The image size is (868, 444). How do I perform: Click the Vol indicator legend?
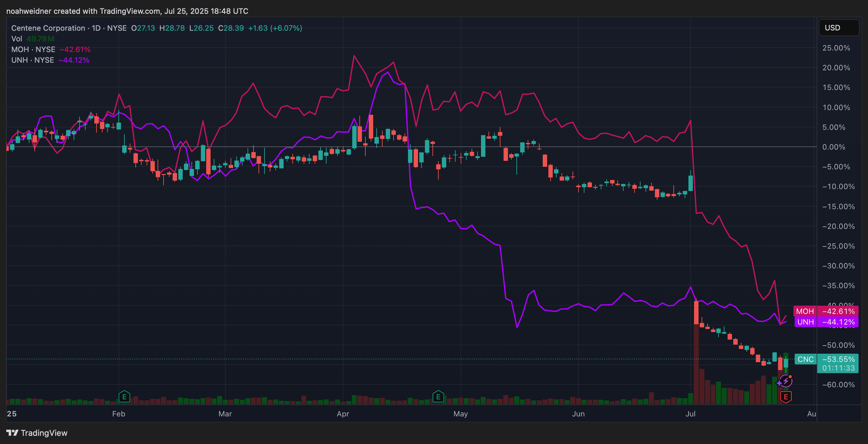point(17,39)
